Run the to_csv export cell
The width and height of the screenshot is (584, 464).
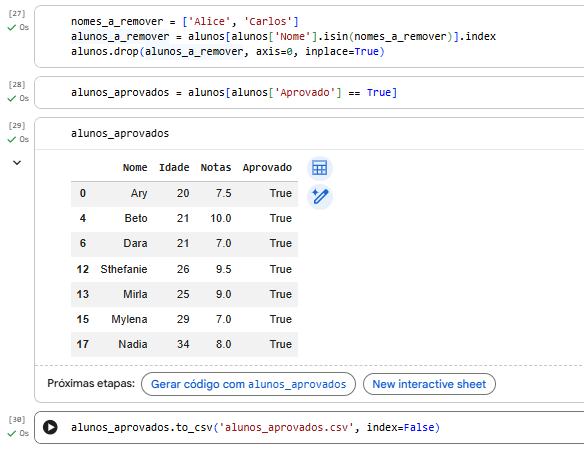click(x=50, y=427)
